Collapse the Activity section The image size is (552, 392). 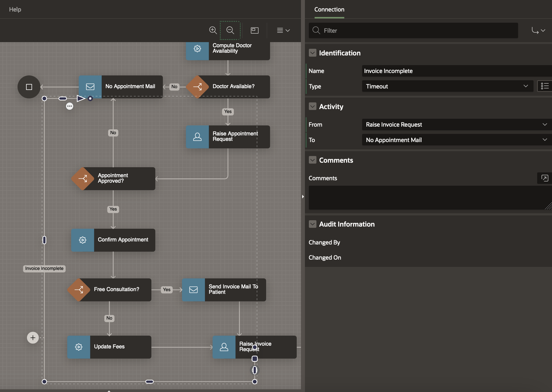pos(312,107)
